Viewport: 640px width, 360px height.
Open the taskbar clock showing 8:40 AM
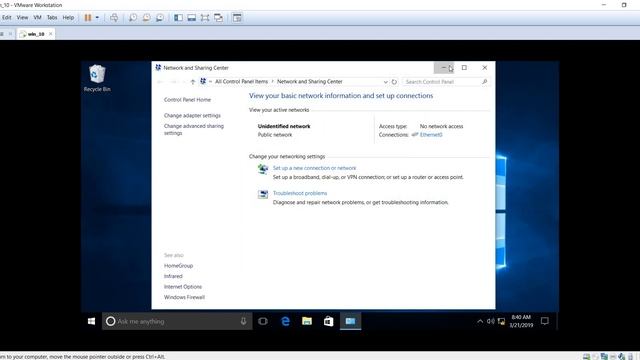click(521, 321)
